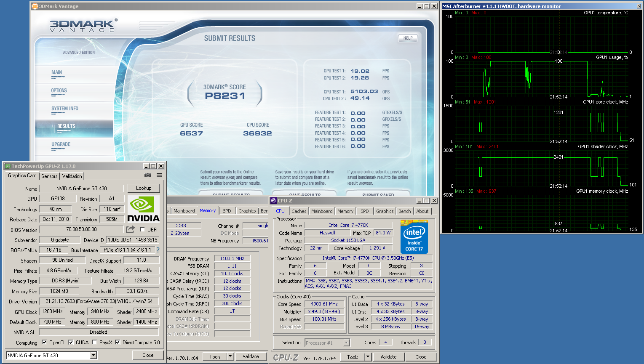
Task: Click the HELP button in 3DMark
Action: tap(408, 38)
